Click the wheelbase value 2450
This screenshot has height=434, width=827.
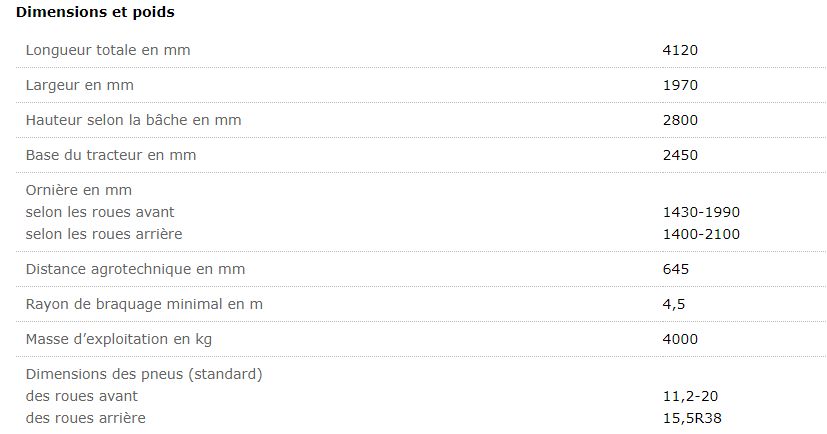pyautogui.click(x=680, y=155)
